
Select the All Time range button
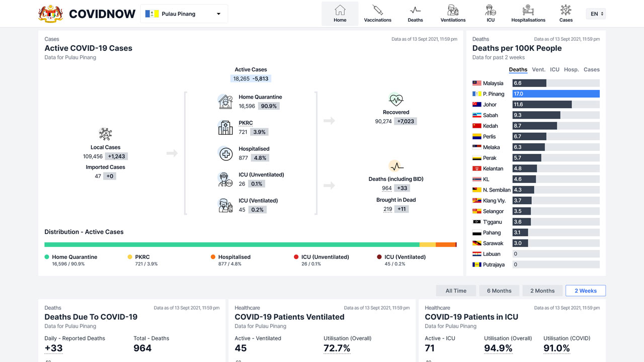(x=456, y=291)
